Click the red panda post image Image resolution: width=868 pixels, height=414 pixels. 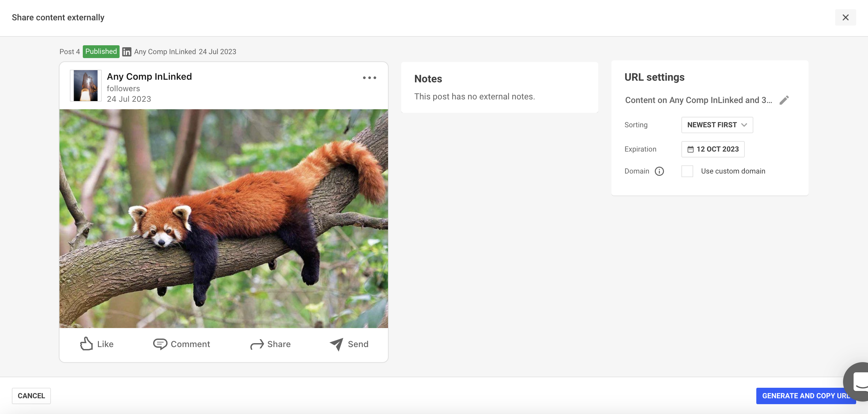(x=223, y=218)
